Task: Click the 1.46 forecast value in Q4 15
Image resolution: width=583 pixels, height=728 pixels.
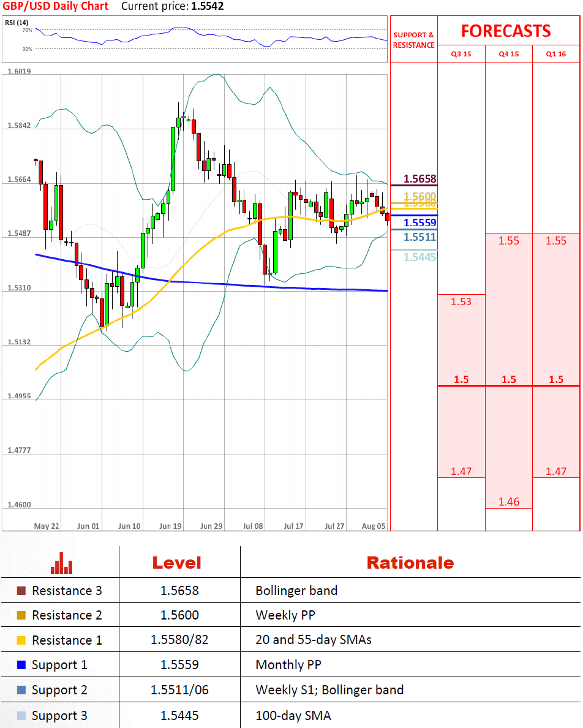Action: 508,502
